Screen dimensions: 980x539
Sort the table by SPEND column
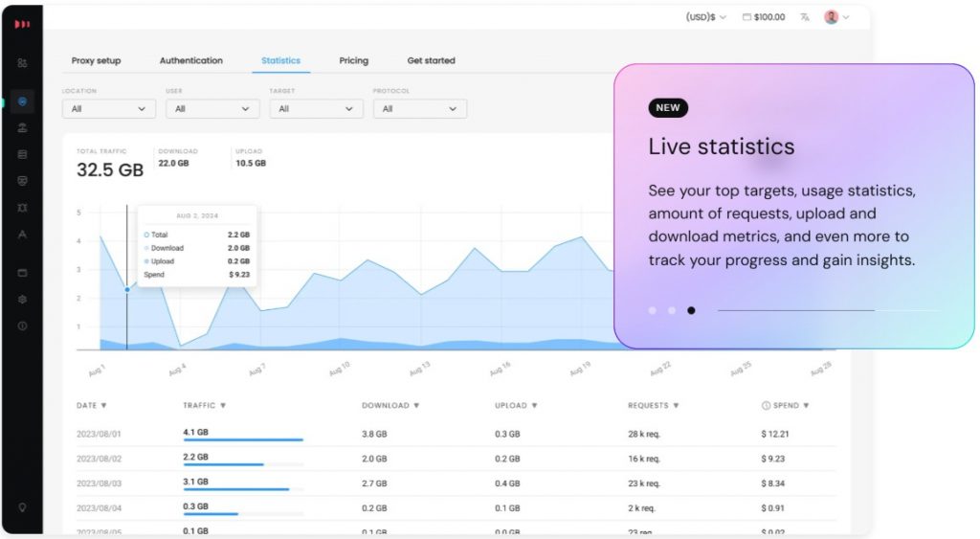point(791,406)
